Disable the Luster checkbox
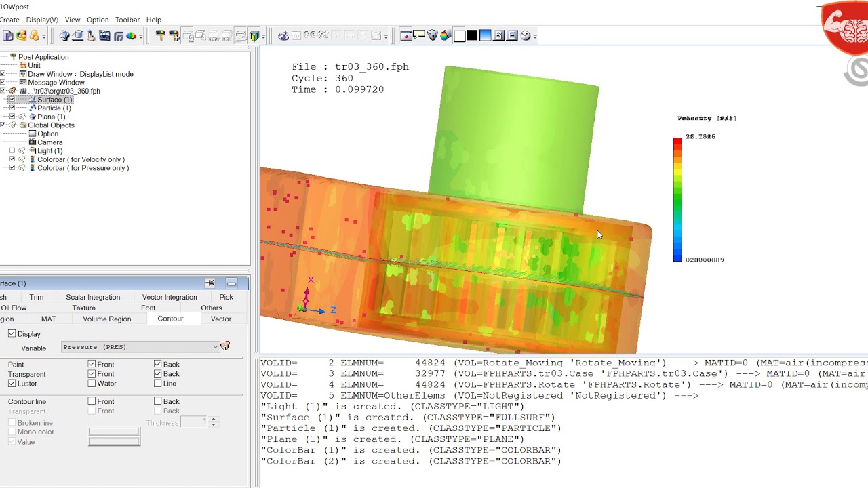868x488 pixels. coord(12,383)
